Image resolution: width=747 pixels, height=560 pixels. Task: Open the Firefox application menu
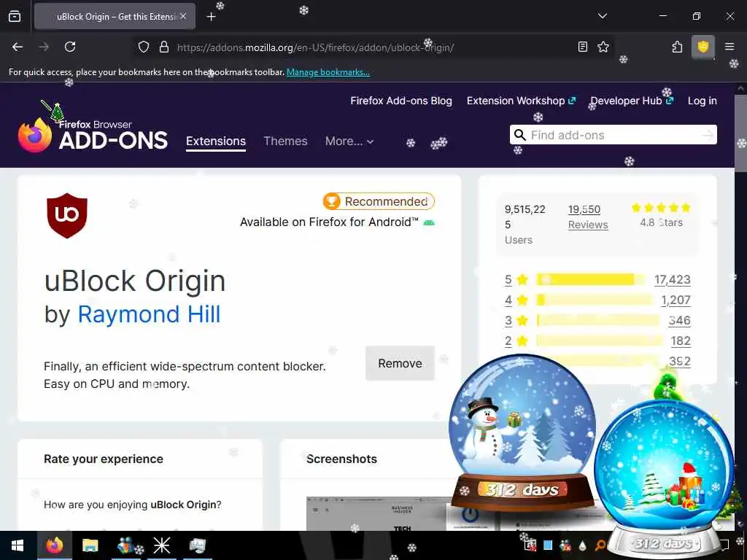click(x=729, y=47)
